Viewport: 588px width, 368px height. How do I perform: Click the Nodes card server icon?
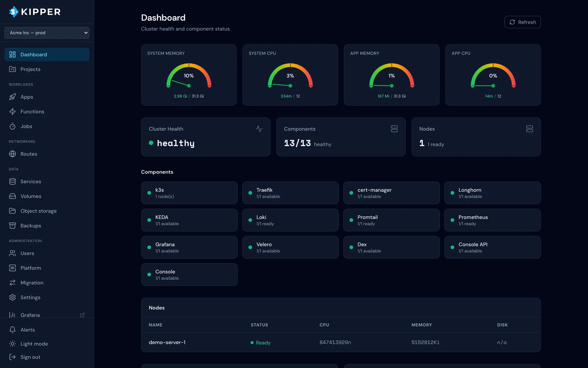[529, 129]
